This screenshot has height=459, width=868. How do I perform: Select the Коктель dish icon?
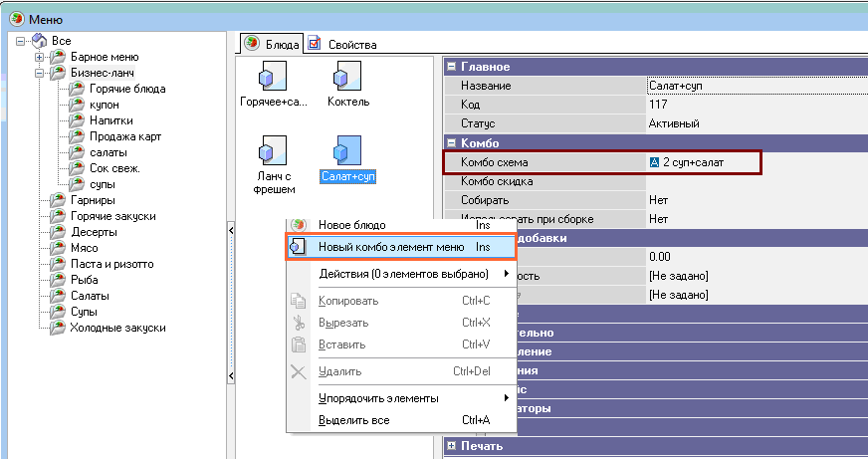point(346,76)
